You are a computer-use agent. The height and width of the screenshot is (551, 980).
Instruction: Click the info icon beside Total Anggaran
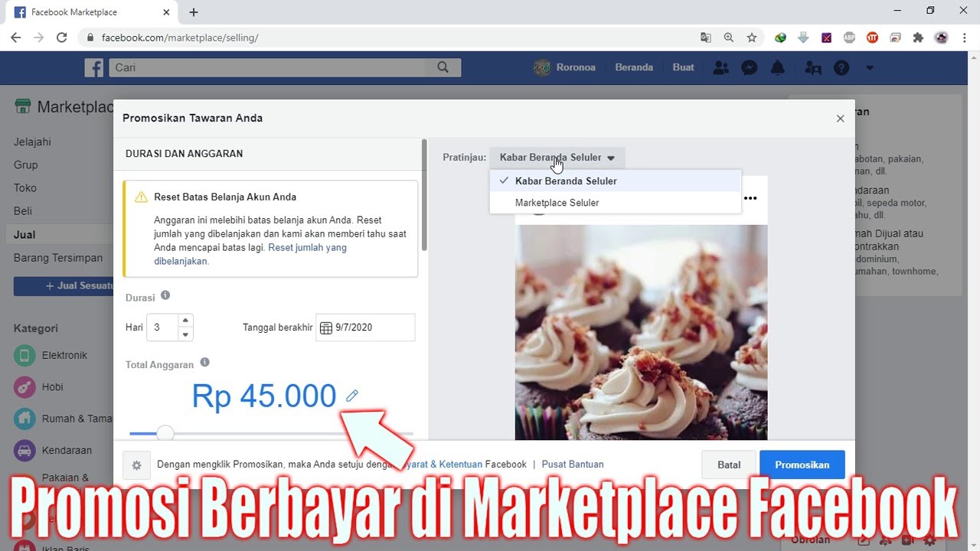tap(204, 363)
